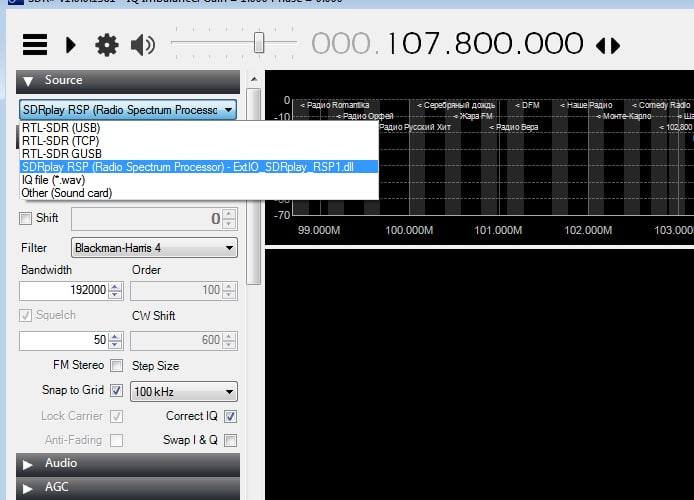Screen dimensions: 694x500
Task: Toggle the Lock Carrier checkbox
Action: point(117,416)
